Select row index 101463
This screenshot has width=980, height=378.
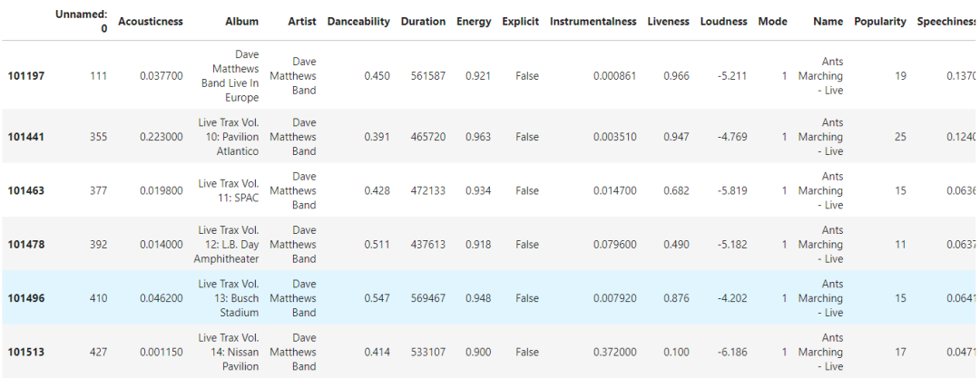point(26,190)
